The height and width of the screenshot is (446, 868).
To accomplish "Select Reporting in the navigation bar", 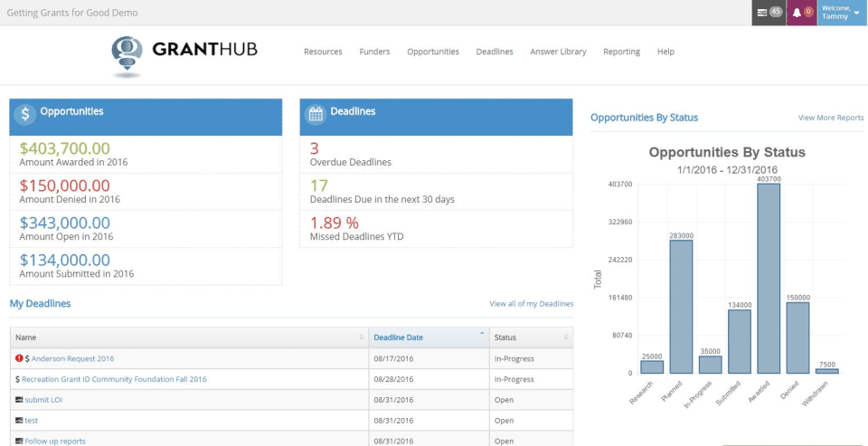I will [x=621, y=52].
